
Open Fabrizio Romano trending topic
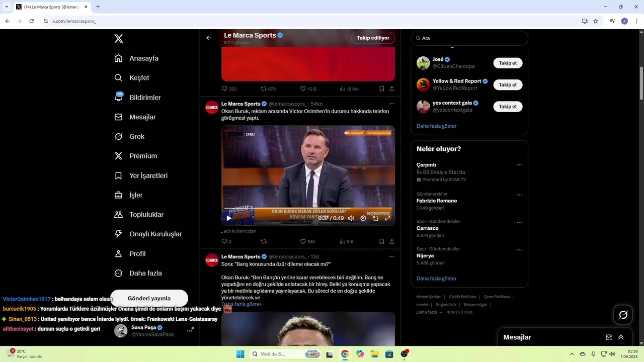[x=437, y=201]
